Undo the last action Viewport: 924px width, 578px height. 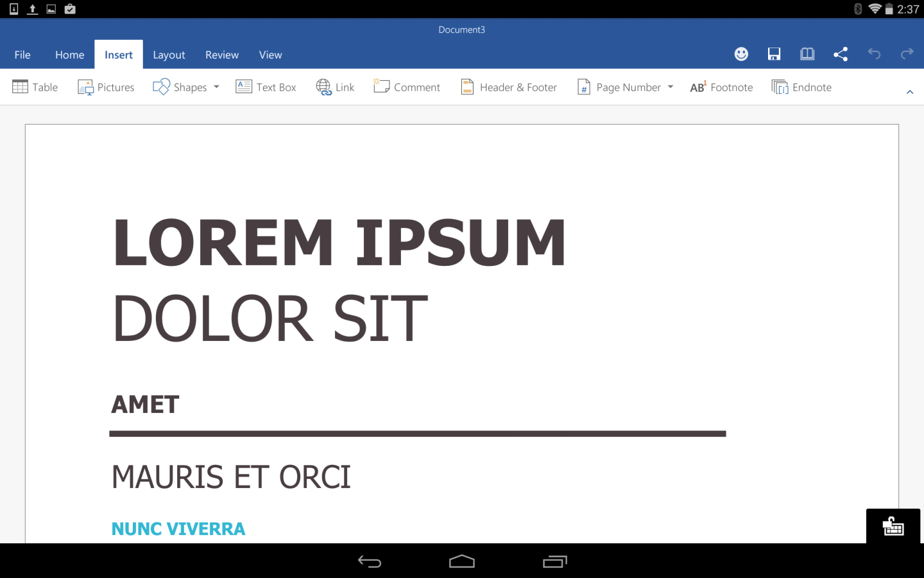[874, 54]
